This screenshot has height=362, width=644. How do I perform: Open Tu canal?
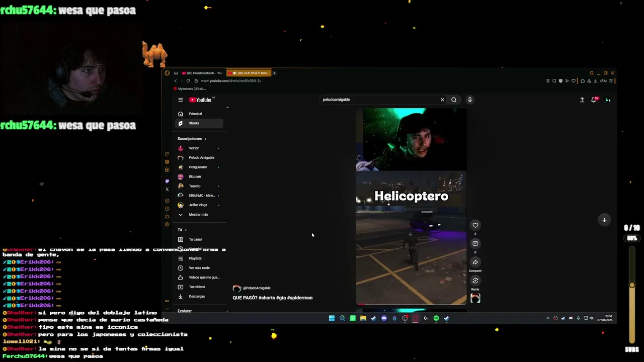[x=199, y=239]
